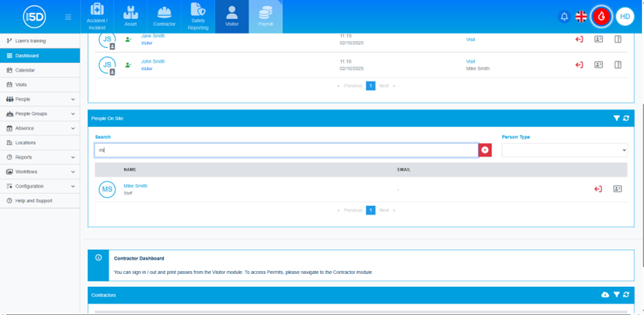Screen dimensions: 644x315
Task: Expand the Configuration sidebar menu
Action: point(40,186)
